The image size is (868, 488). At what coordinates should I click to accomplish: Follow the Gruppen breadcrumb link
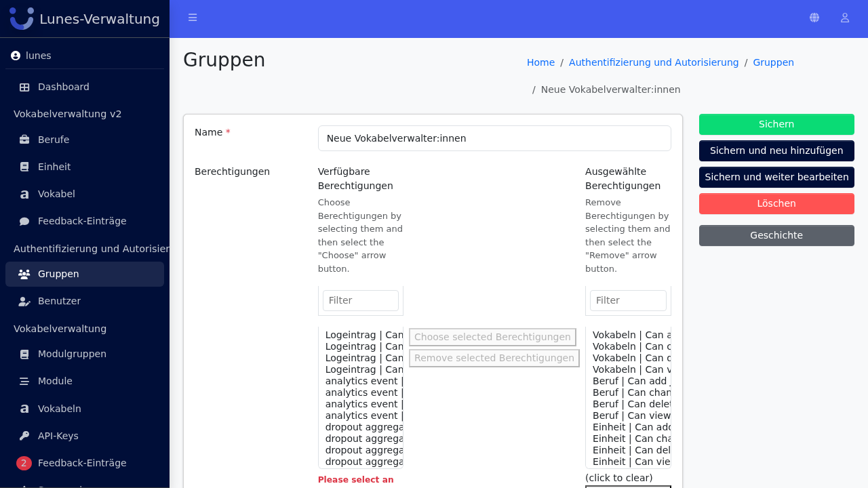(x=773, y=62)
